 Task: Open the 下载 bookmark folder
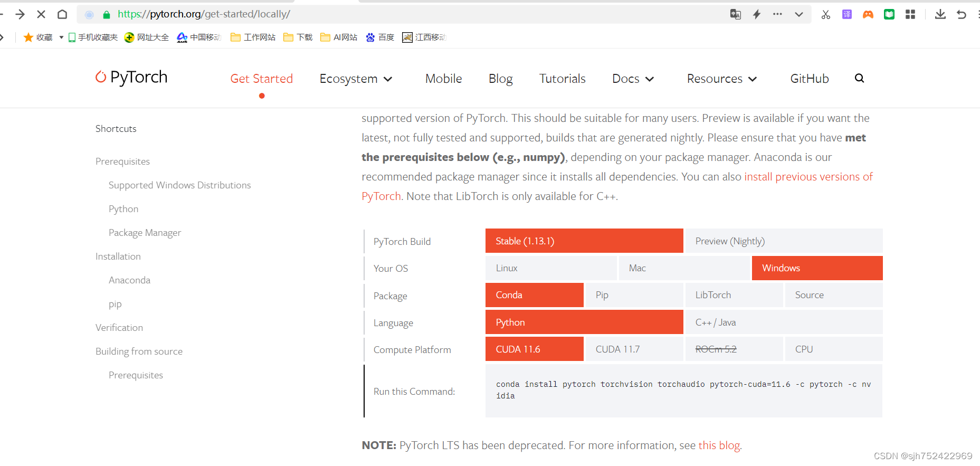(x=298, y=37)
